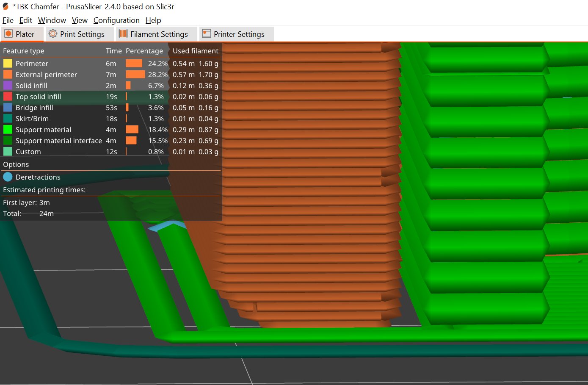The height and width of the screenshot is (385, 588).
Task: Click the PrusaSlicer app icon in title bar
Action: point(6,7)
